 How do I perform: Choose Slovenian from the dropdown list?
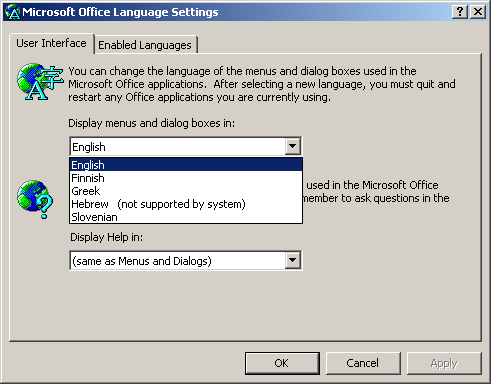click(x=186, y=217)
